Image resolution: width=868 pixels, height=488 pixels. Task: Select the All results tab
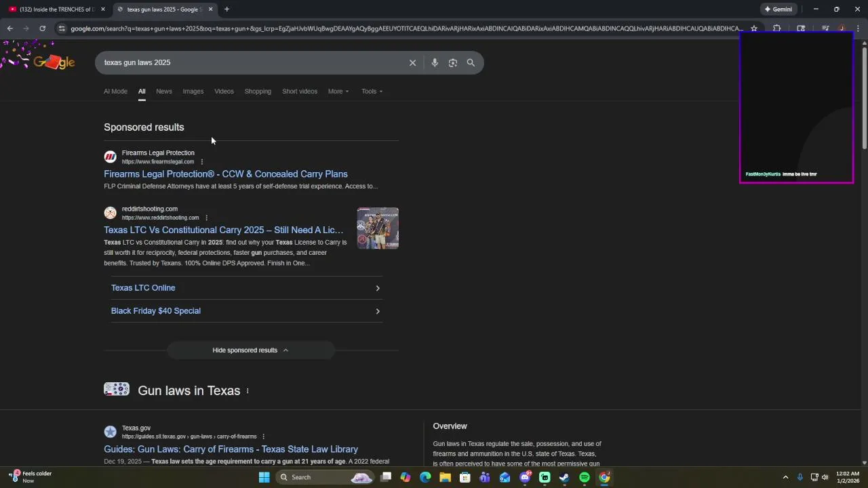[x=142, y=91]
